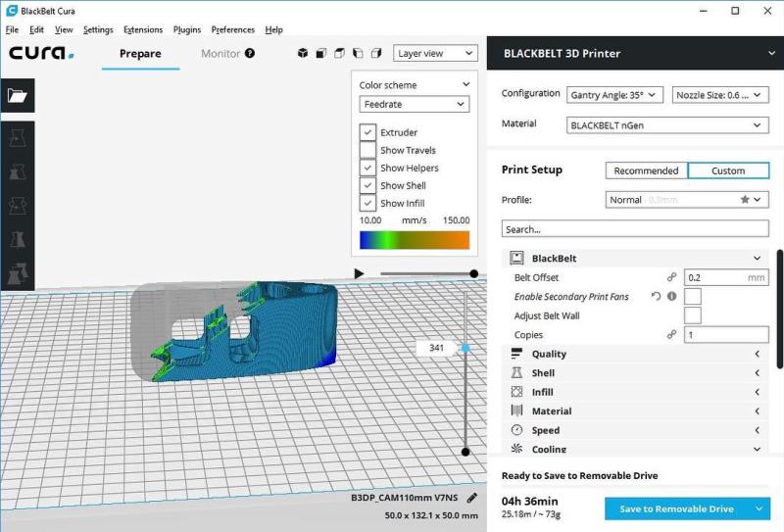
Task: Click the star icon in the Profile selector
Action: 746,199
